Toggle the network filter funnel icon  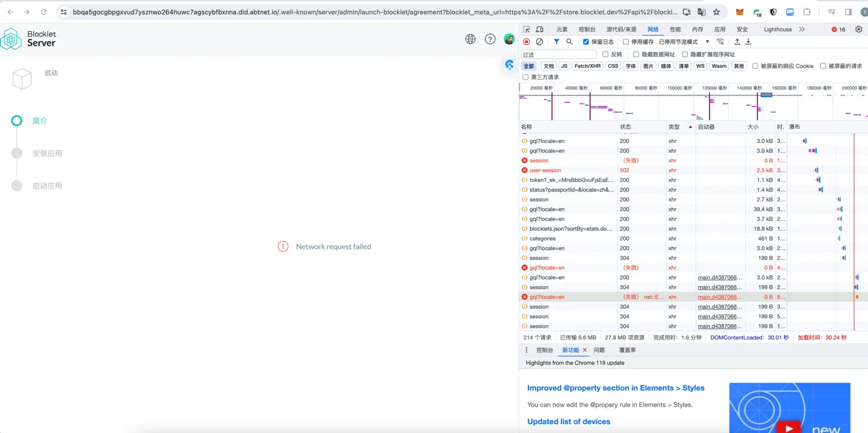556,42
